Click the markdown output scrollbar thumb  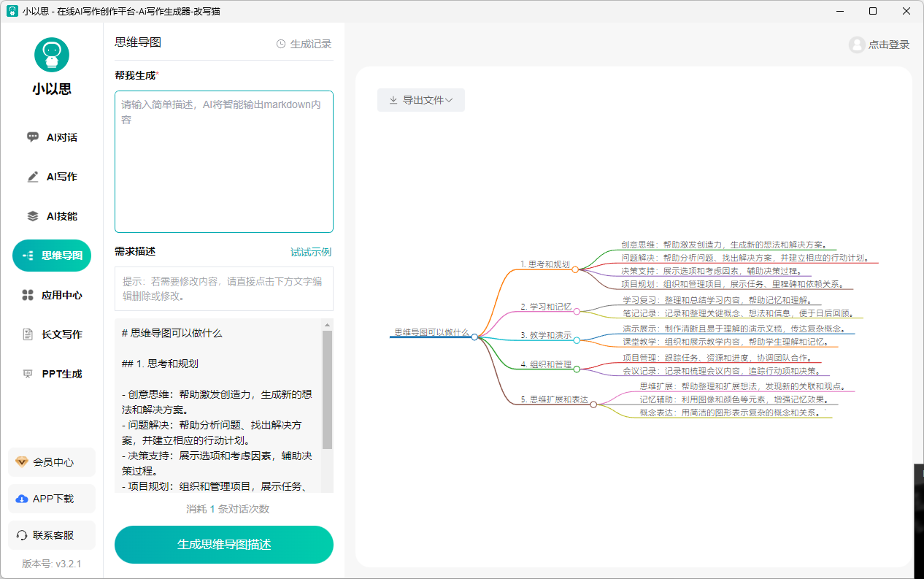(x=328, y=389)
